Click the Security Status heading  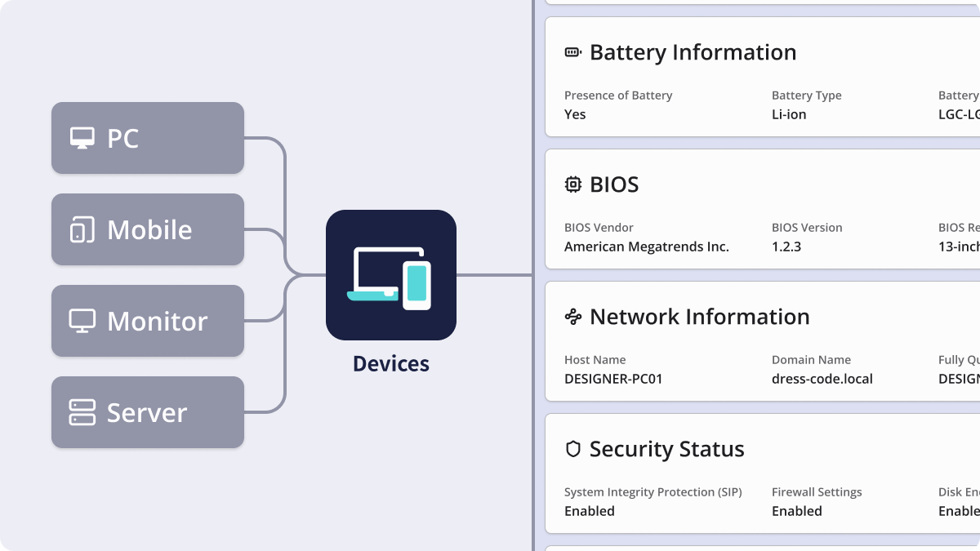point(666,449)
